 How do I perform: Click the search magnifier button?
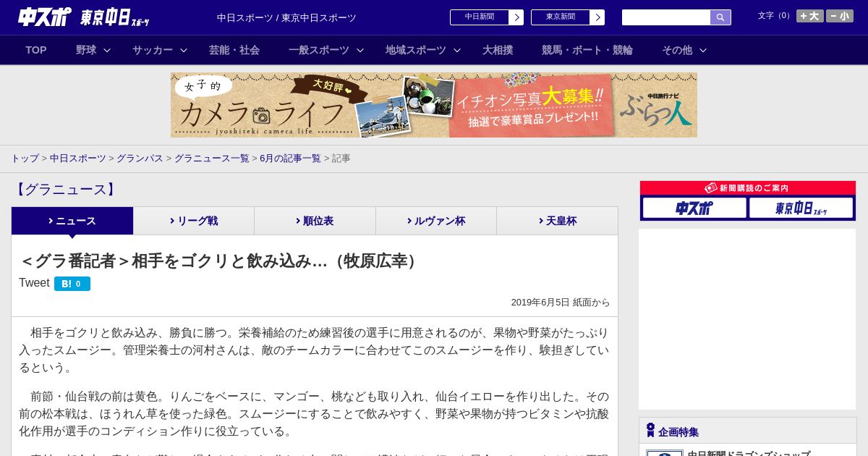tap(720, 17)
